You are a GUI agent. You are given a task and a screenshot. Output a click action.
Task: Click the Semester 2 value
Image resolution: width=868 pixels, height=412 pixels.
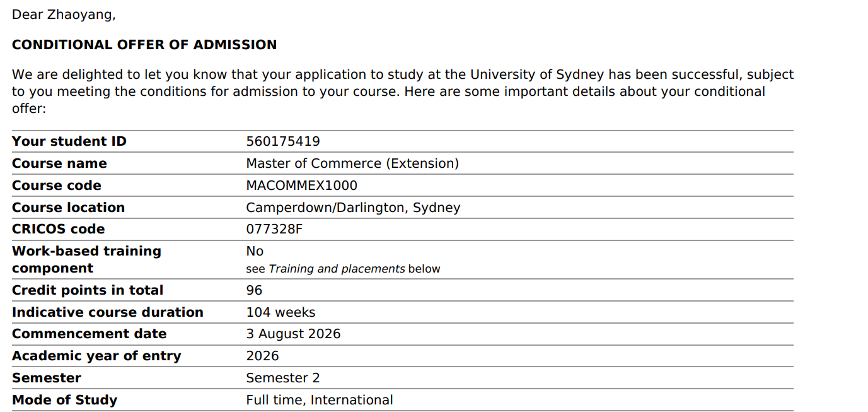coord(282,378)
